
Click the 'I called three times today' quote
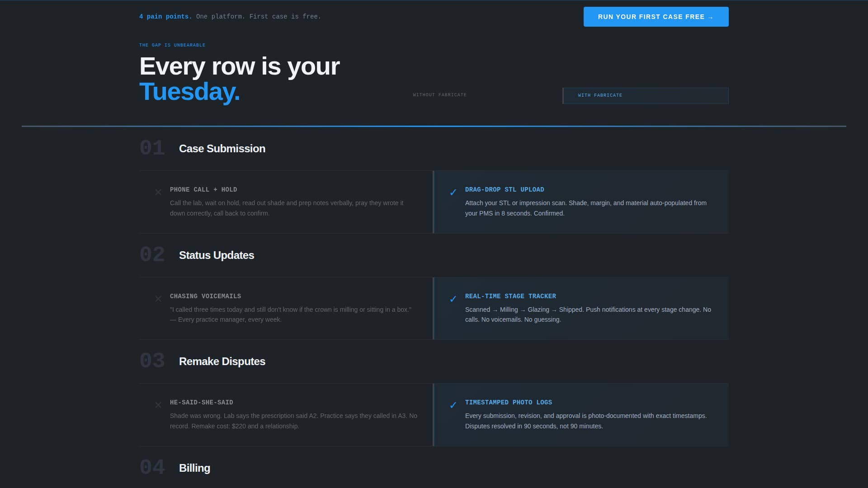pos(291,314)
